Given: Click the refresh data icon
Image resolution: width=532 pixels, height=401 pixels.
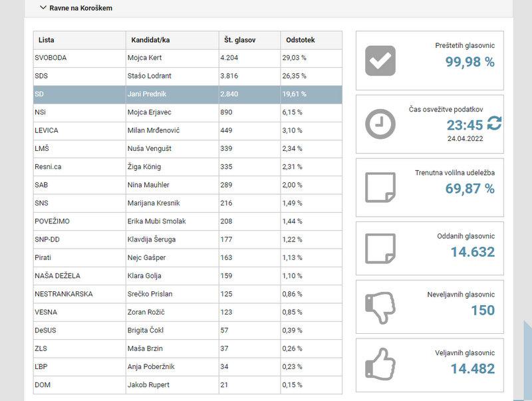Looking at the screenshot, I should [494, 124].
